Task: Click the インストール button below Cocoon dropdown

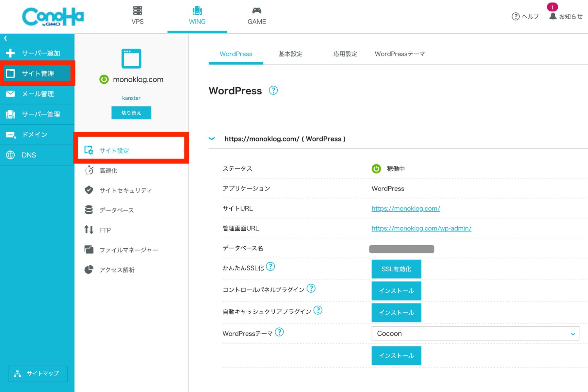Action: coord(396,355)
